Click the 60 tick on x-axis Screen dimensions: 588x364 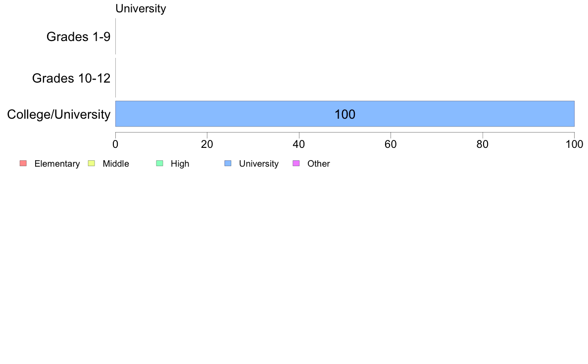coord(391,144)
